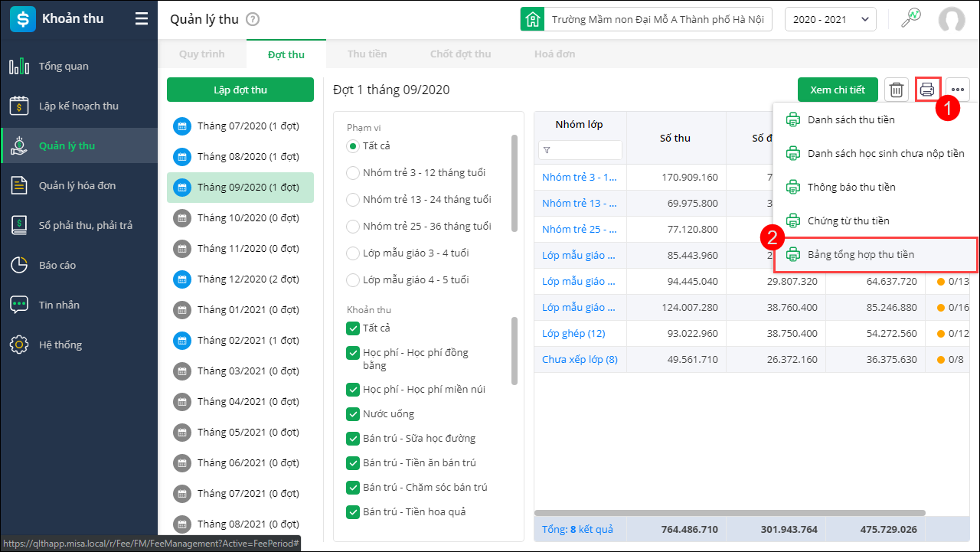Viewport: 980px width, 552px height.
Task: Click calendar icon for Tháng 02/2021
Action: point(181,341)
